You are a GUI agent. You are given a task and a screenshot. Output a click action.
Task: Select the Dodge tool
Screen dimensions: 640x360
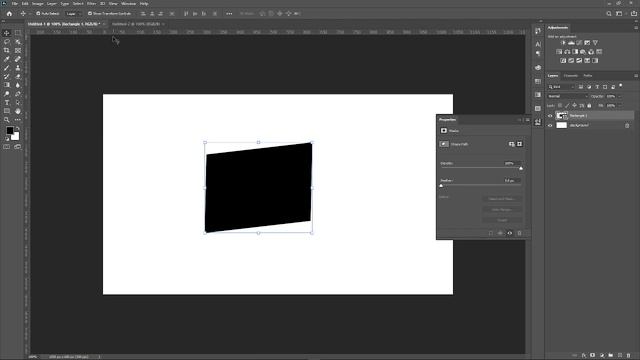click(x=7, y=94)
